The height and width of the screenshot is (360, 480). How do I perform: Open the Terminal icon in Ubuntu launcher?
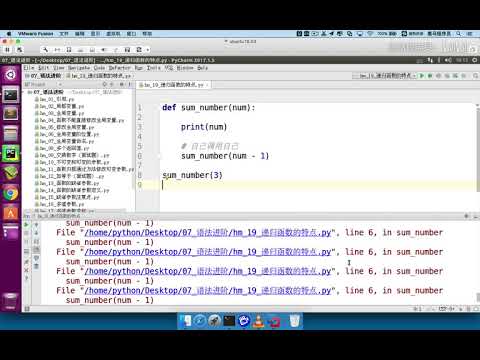coord(11,95)
